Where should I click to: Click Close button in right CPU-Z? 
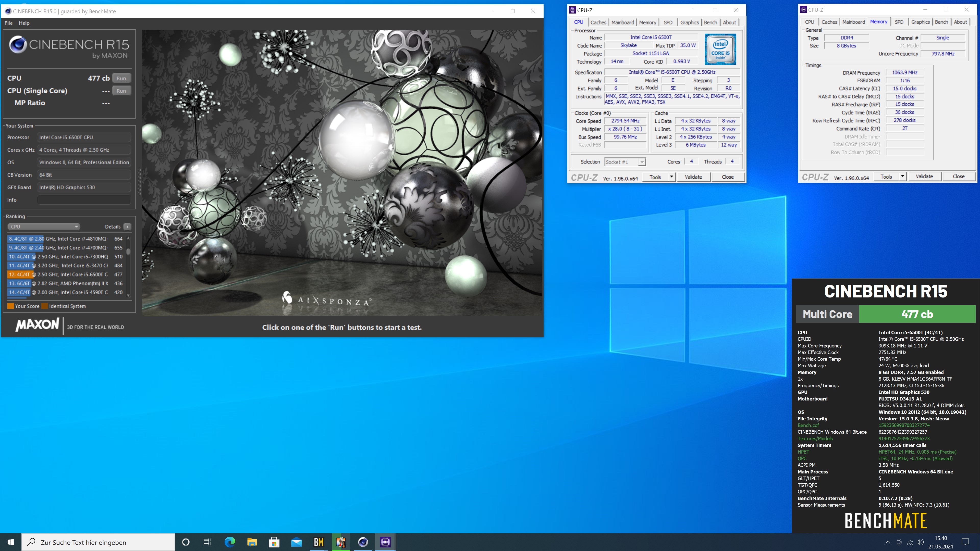[958, 177]
